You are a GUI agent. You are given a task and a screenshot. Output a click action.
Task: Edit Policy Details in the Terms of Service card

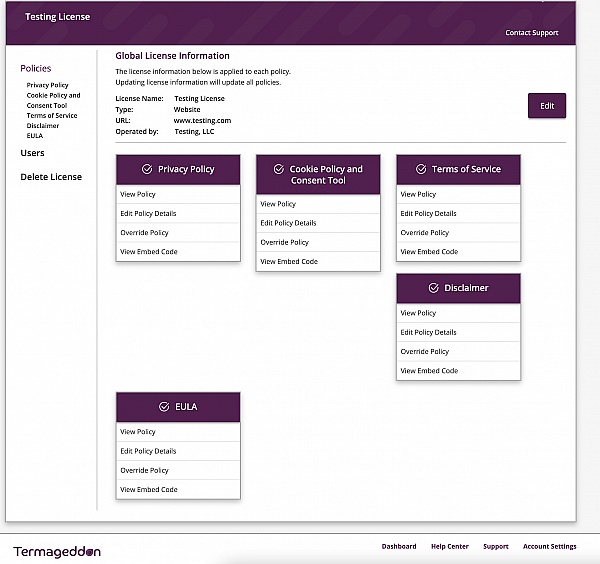(428, 213)
